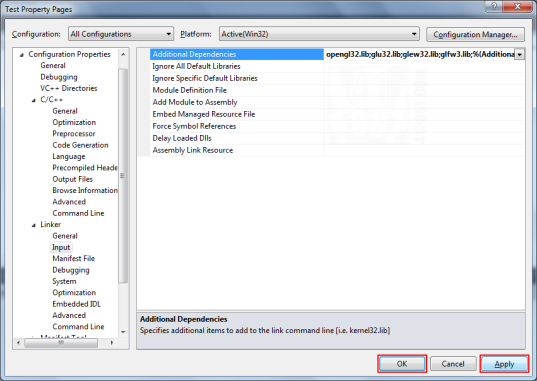Select Embedded IDL page
Image resolution: width=537 pixels, height=381 pixels.
click(x=76, y=304)
